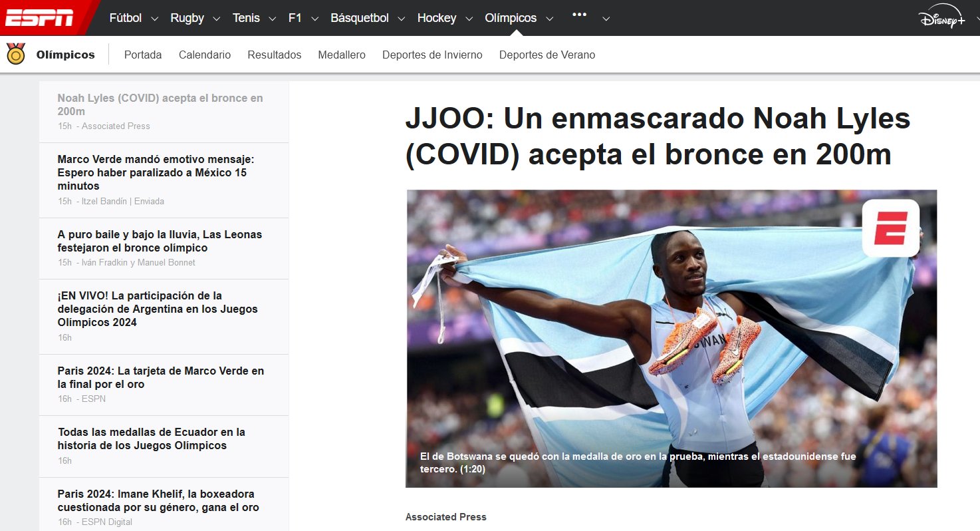Click the Olympic medal icon
Viewport: 980px width, 531px height.
coord(16,54)
